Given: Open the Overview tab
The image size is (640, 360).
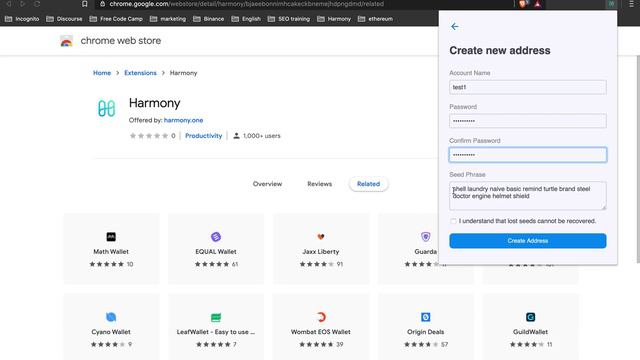Looking at the screenshot, I should 267,184.
